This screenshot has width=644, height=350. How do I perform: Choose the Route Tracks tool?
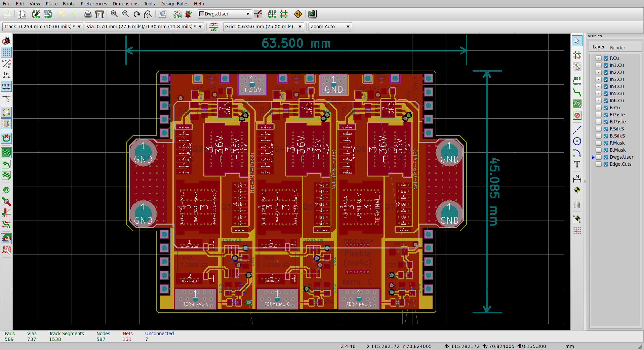(577, 92)
